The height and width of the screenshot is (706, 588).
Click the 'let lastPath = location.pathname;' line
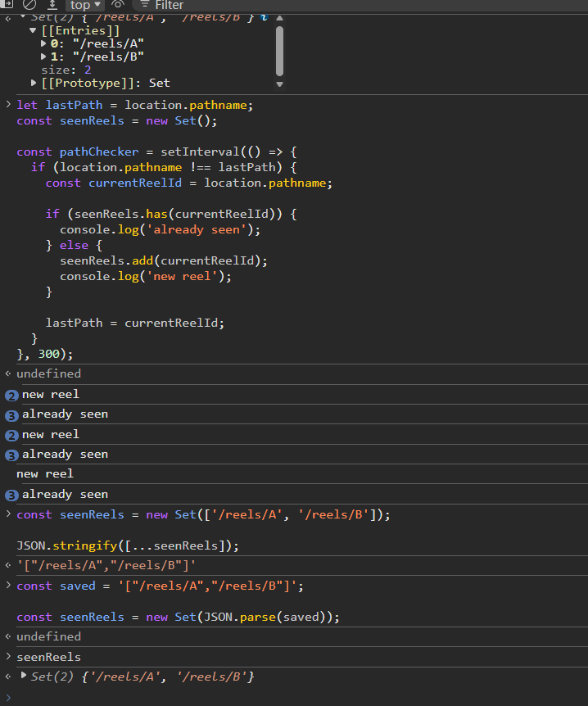(135, 105)
